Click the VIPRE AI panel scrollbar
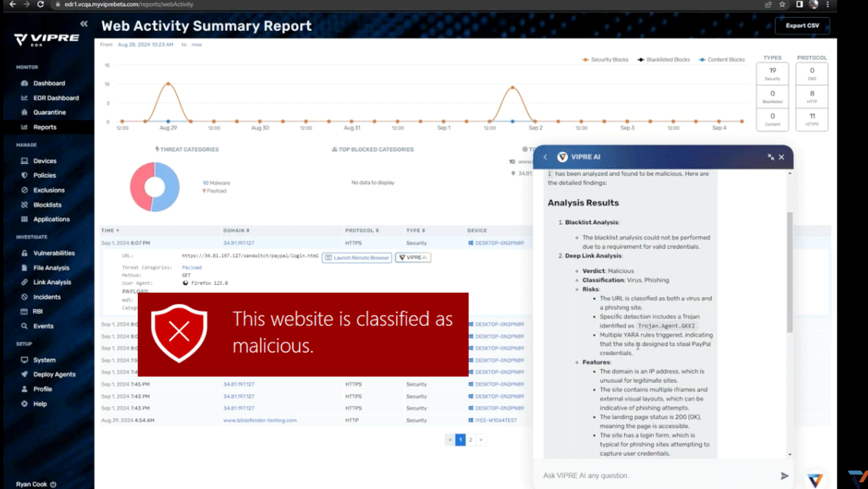Screen dimensions: 868x489 [x=790, y=271]
